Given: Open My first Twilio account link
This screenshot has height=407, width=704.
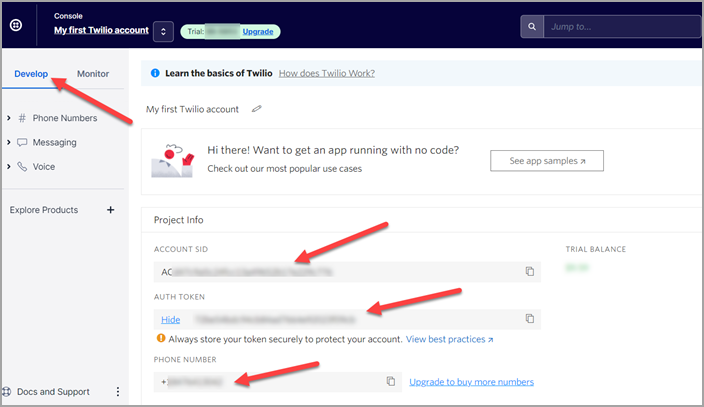Looking at the screenshot, I should click(x=101, y=30).
